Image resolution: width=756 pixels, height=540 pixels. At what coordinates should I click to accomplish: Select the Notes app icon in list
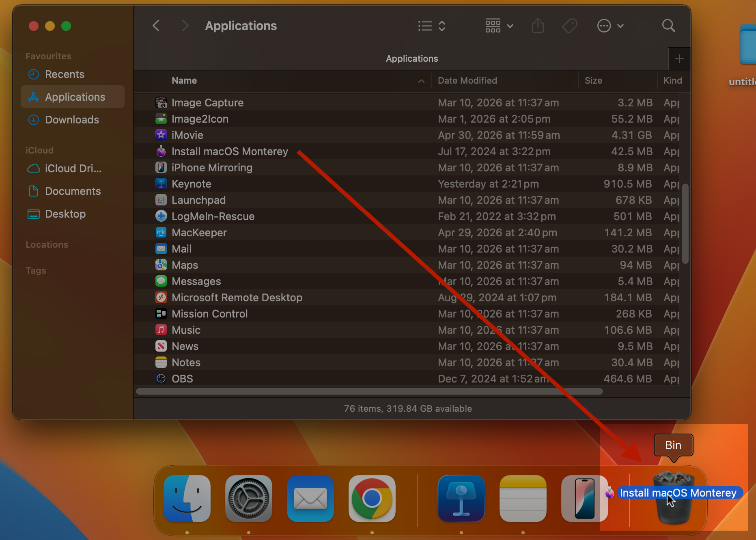click(x=161, y=362)
